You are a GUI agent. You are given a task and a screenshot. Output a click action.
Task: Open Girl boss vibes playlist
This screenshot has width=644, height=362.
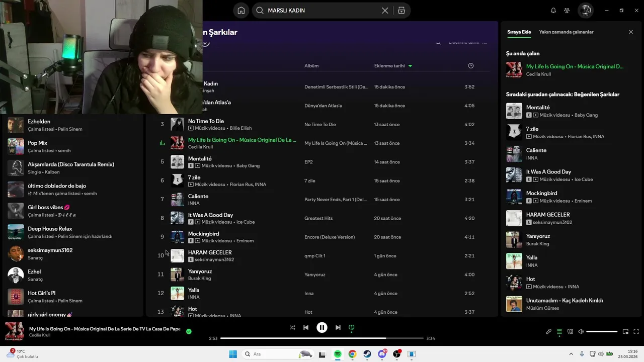point(73,211)
